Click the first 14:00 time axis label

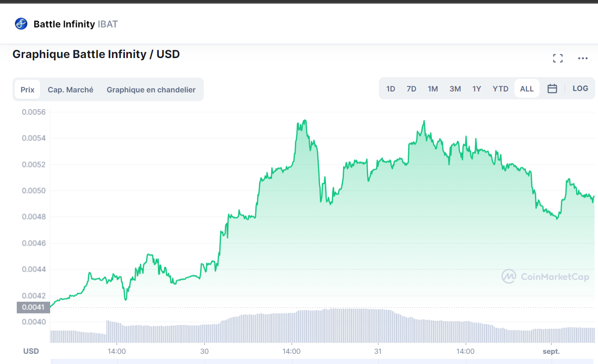click(117, 351)
